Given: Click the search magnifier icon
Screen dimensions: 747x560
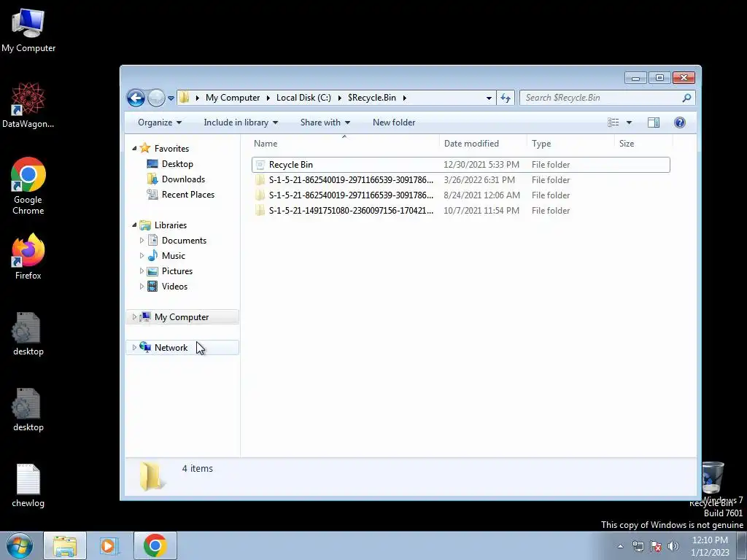Looking at the screenshot, I should pos(686,98).
